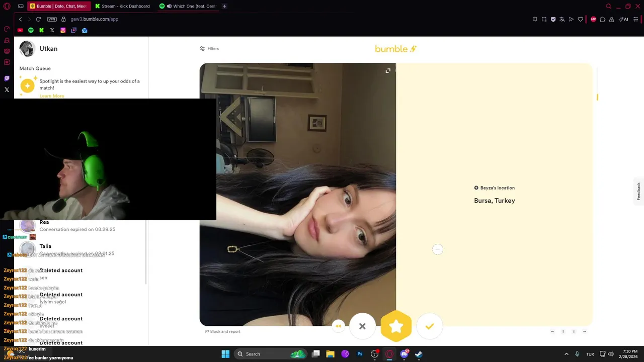Toggle the Opera VPN badge
Screen dimensions: 644x362
click(x=52, y=19)
